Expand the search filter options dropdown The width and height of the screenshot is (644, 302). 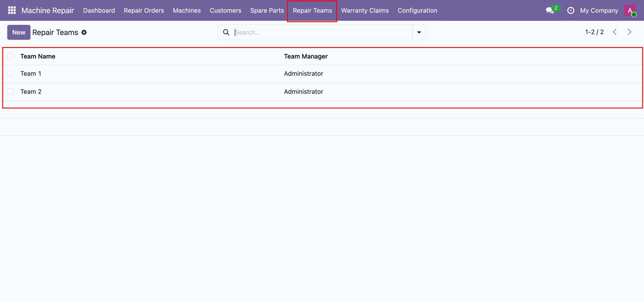pos(419,32)
